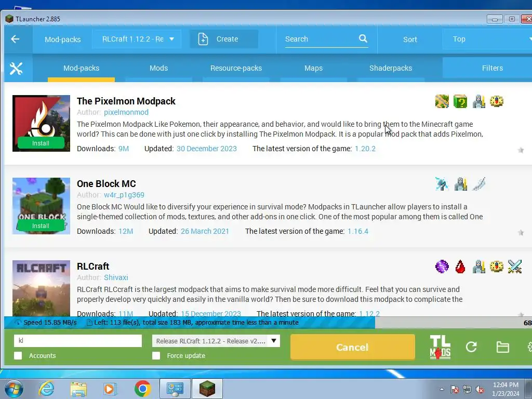532x399 pixels.
Task: Click Pixelmon game version 1.20.2
Action: (365, 149)
